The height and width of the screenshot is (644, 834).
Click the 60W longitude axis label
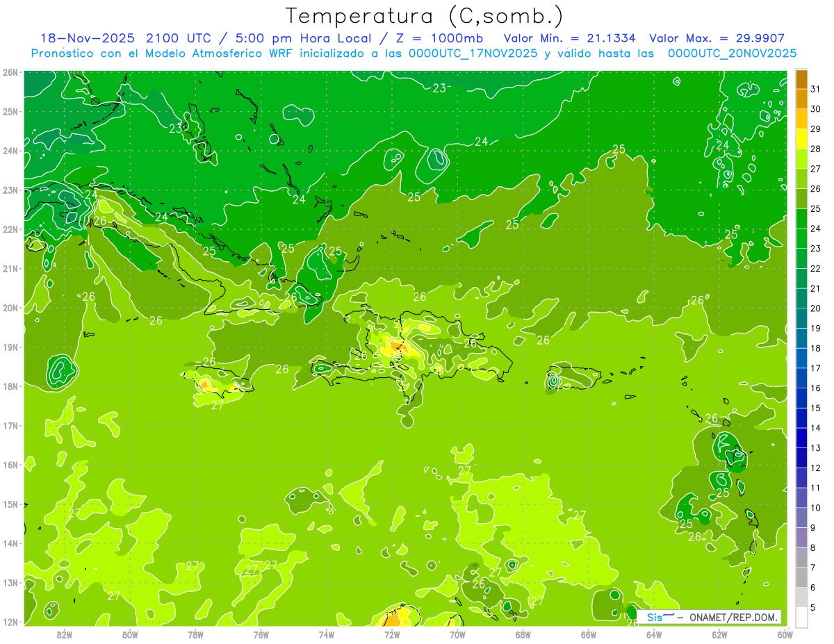coord(784,634)
